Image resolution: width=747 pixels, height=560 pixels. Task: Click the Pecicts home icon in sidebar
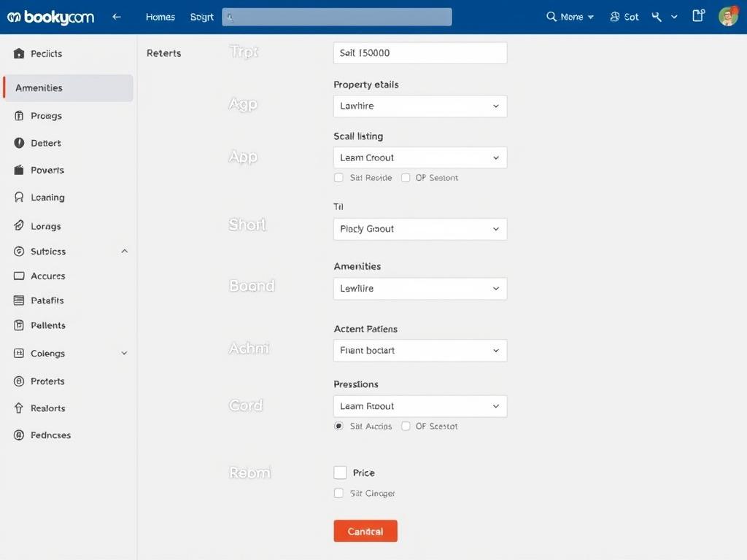click(45, 53)
